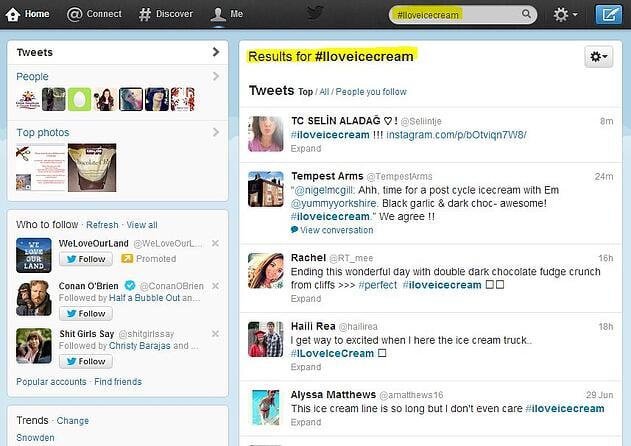
Task: Click the search magnifier icon
Action: (x=526, y=14)
